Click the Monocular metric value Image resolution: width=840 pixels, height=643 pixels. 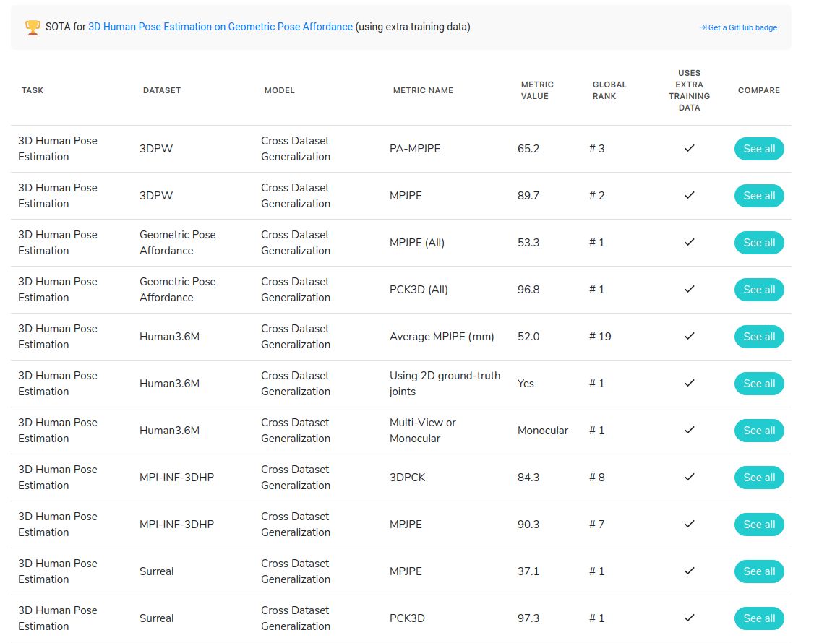pyautogui.click(x=543, y=431)
